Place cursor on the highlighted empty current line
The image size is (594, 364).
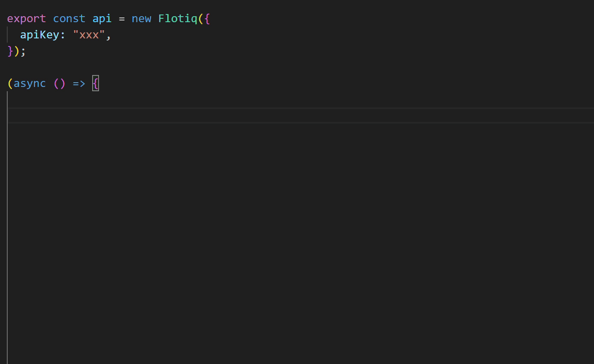pyautogui.click(x=301, y=116)
